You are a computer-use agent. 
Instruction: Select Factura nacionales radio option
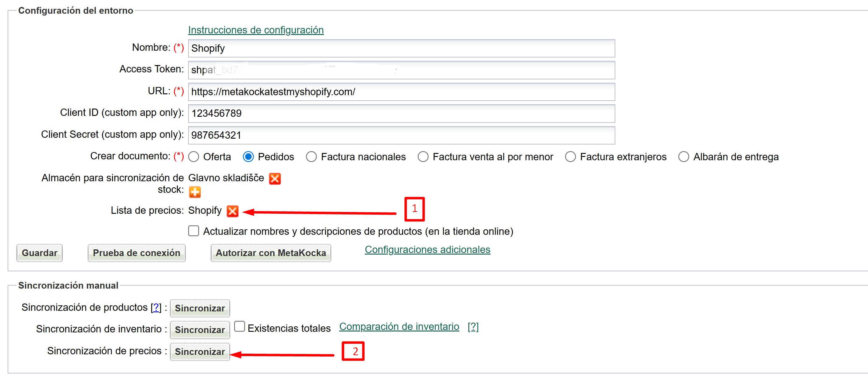pos(311,157)
